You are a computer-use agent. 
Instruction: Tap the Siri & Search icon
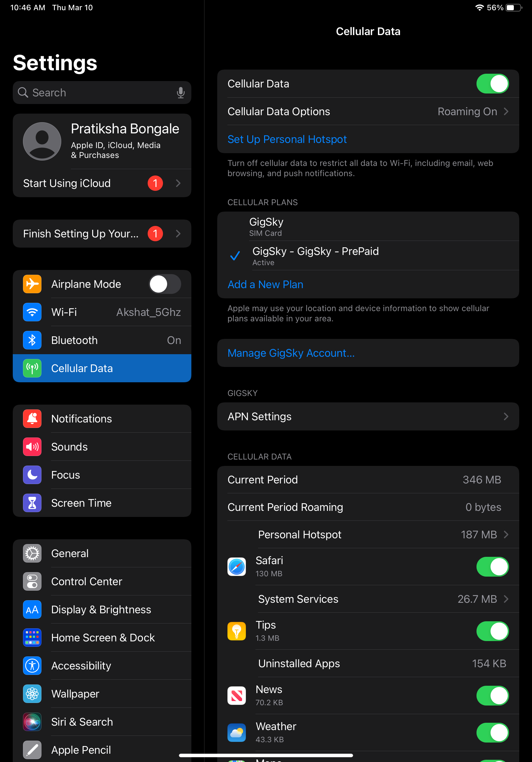point(32,722)
